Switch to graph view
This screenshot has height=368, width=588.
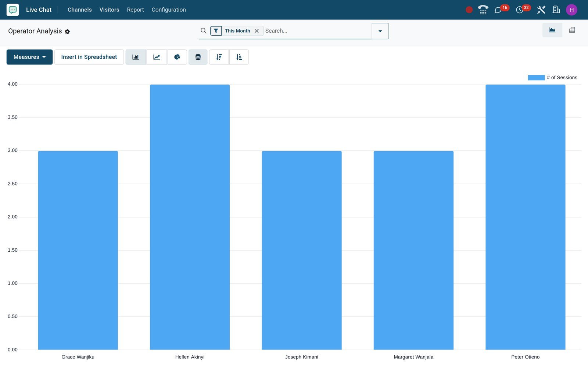pos(552,30)
